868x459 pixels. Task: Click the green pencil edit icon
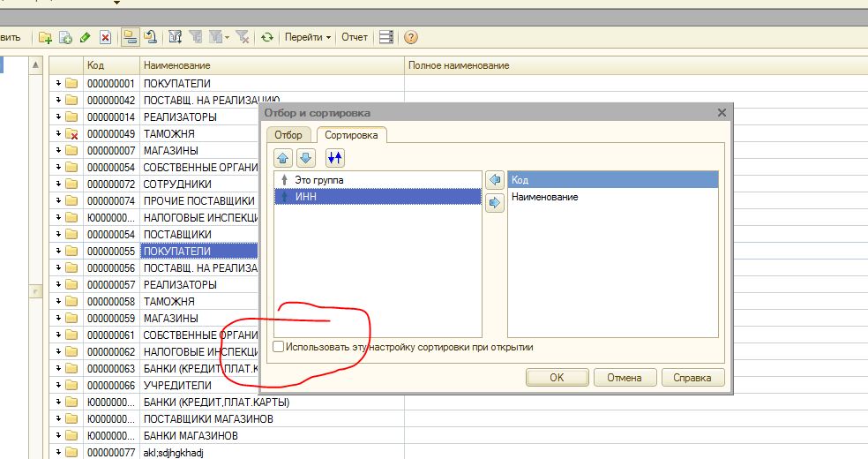tap(86, 38)
